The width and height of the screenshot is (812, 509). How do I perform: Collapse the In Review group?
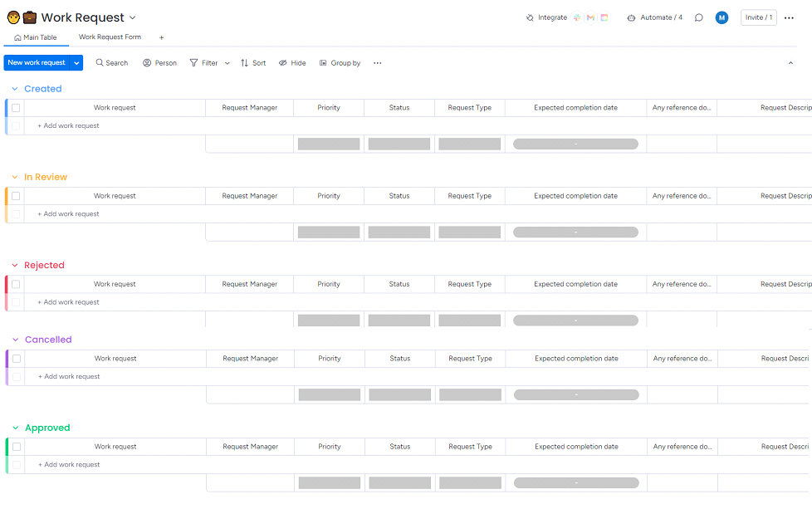pyautogui.click(x=15, y=177)
